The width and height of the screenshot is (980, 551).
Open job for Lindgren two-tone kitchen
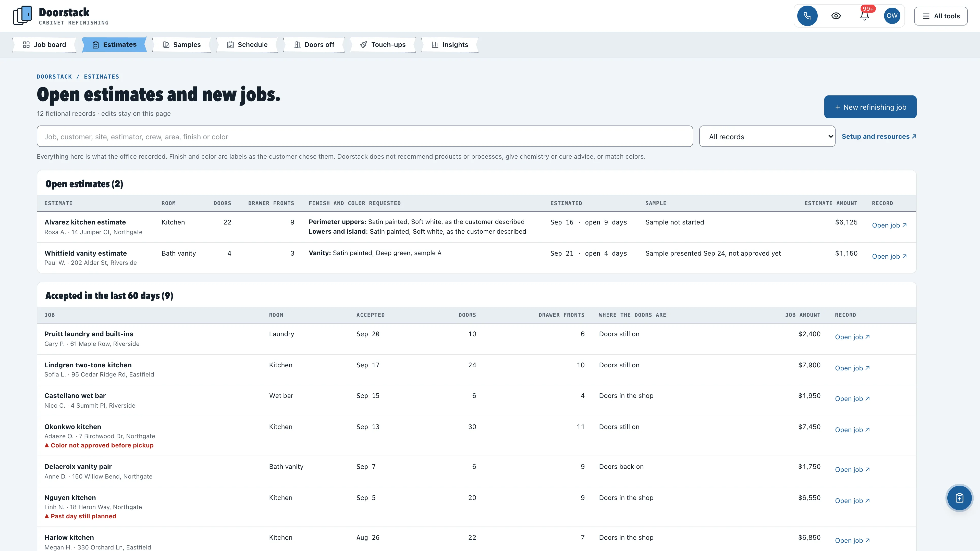[852, 368]
